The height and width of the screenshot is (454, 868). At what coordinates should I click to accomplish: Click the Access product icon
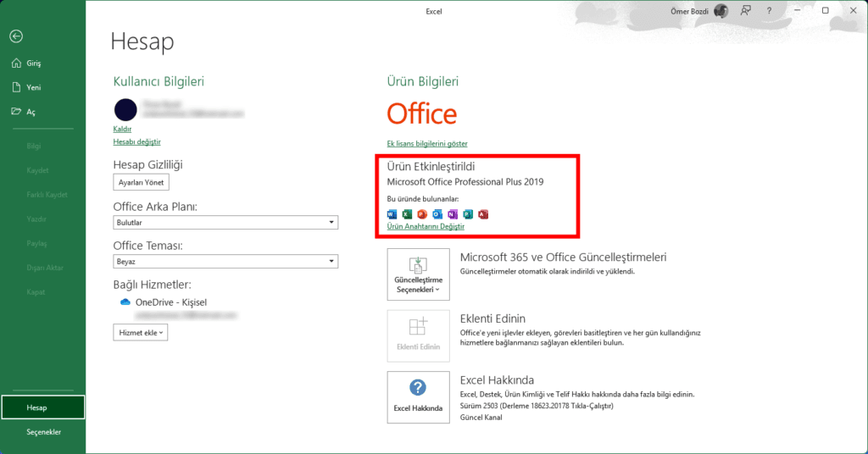click(x=483, y=214)
